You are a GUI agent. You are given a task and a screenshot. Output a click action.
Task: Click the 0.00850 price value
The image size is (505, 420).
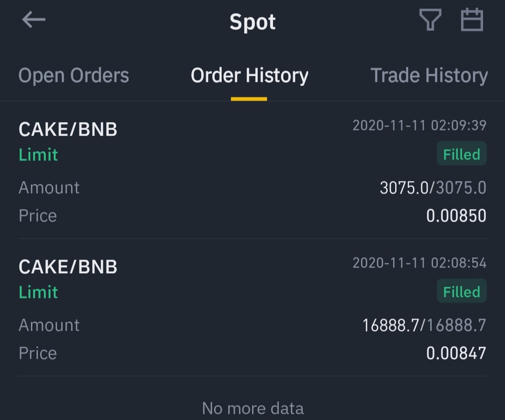pyautogui.click(x=456, y=216)
